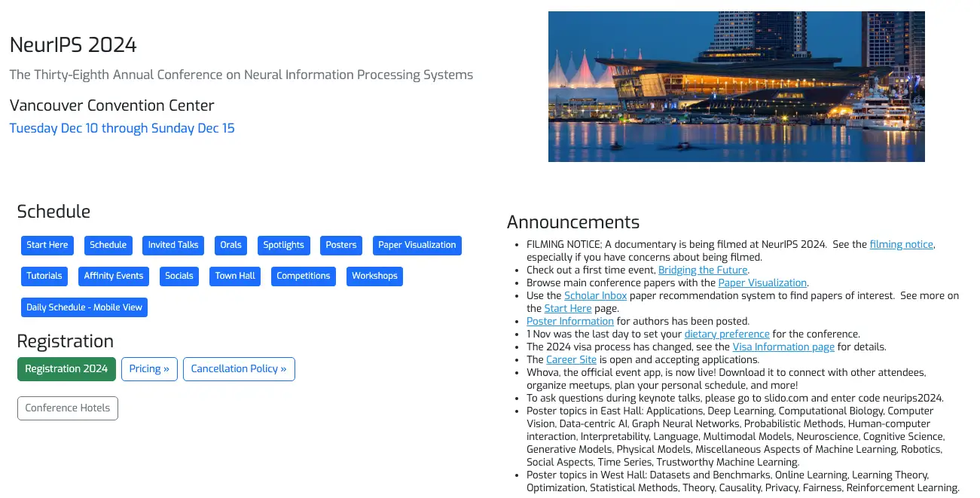Click the Thirty-Eighth Annual Conference subtitle
The width and height of the screenshot is (980, 498).
(242, 75)
